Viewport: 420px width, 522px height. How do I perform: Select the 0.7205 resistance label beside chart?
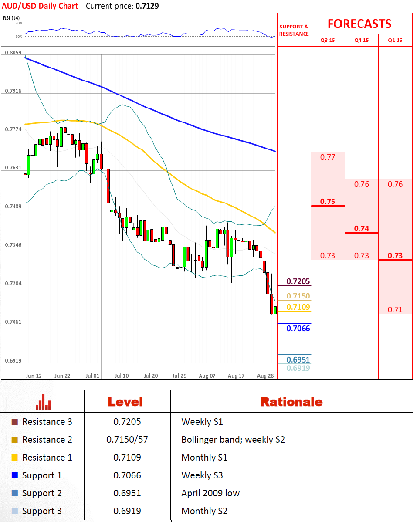pos(298,281)
